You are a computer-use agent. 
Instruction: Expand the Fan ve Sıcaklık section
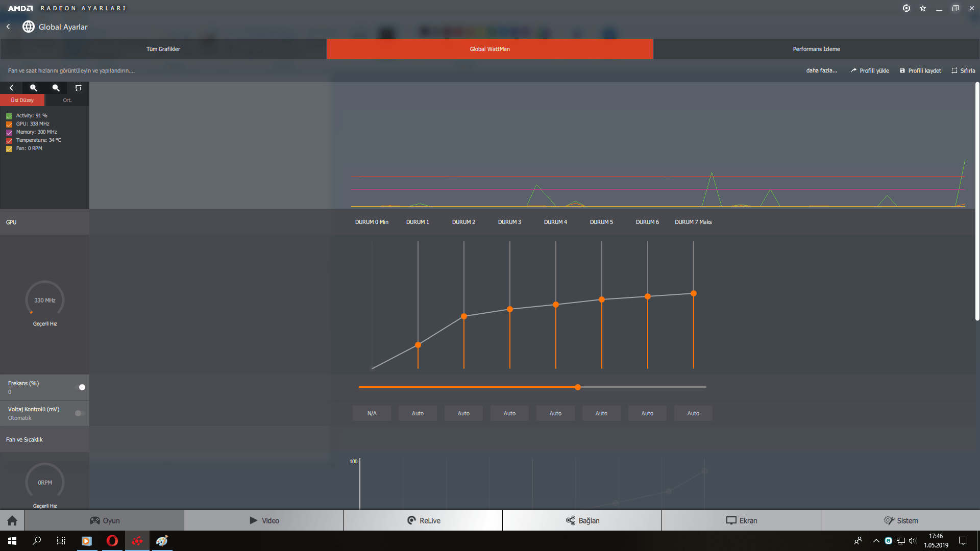click(x=24, y=439)
